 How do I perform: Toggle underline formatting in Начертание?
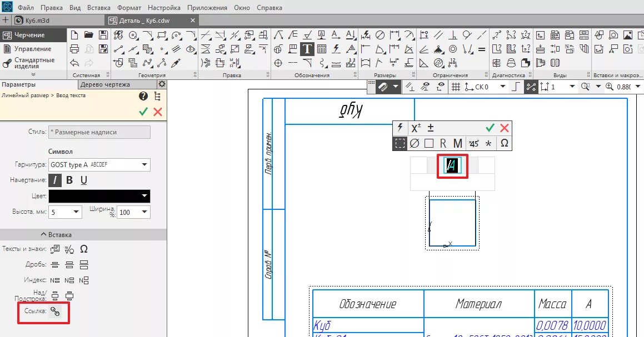[84, 180]
